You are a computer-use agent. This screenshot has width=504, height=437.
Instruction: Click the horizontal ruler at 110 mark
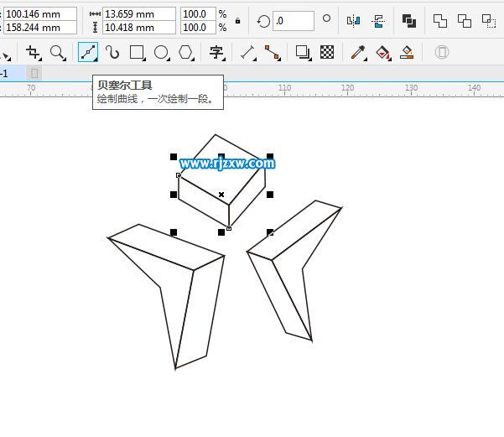click(x=284, y=89)
